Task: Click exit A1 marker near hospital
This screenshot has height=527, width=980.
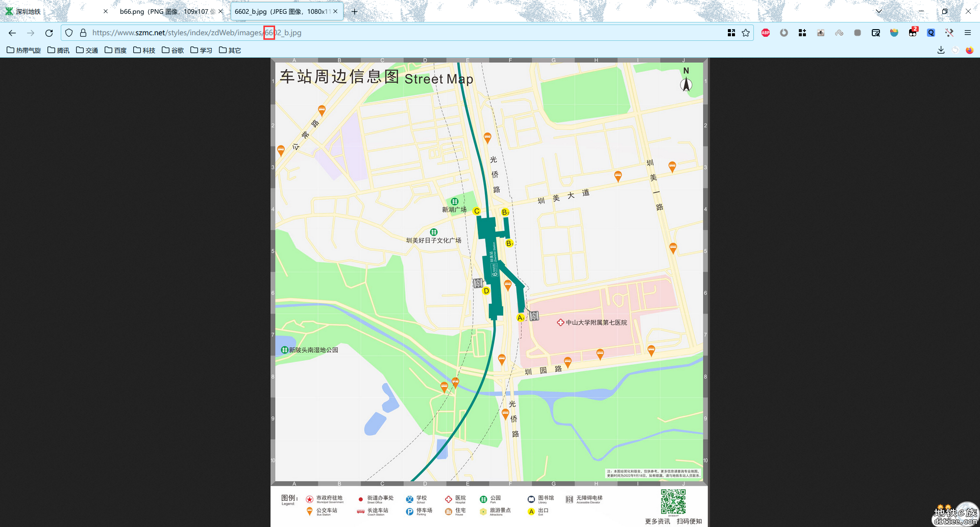Action: click(520, 318)
